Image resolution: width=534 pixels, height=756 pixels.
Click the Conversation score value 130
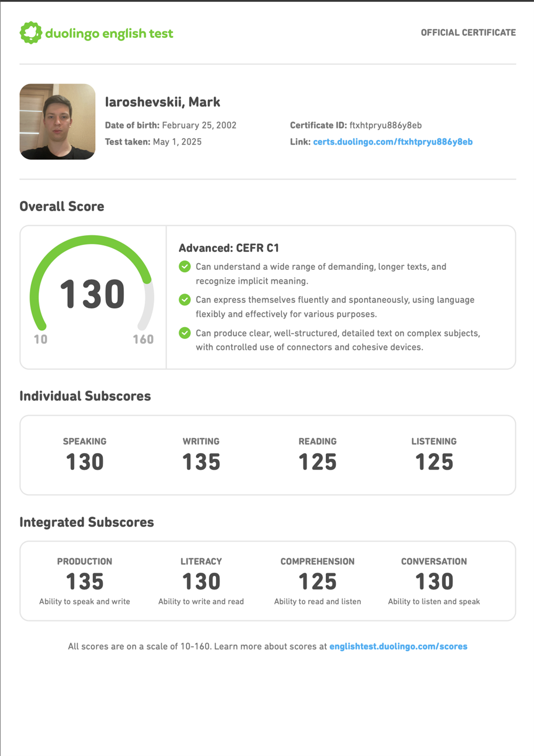point(434,582)
